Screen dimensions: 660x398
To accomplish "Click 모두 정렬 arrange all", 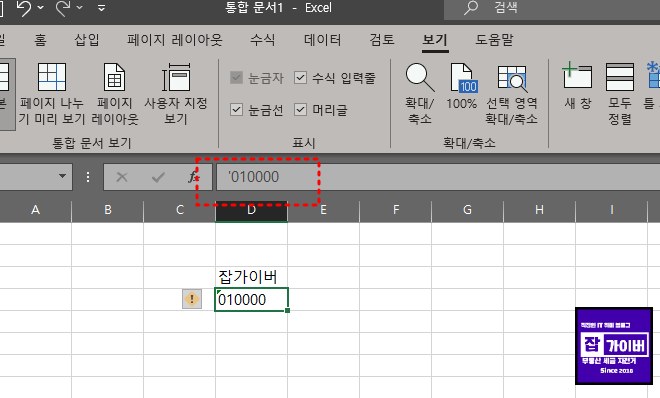I will (x=620, y=94).
